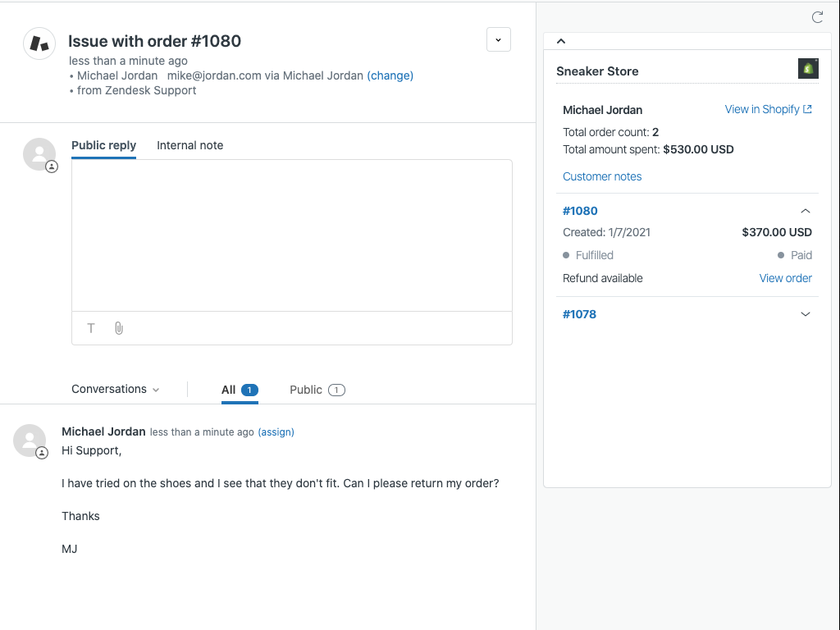Click into the public reply text area
This screenshot has height=630, width=840.
pyautogui.click(x=291, y=234)
